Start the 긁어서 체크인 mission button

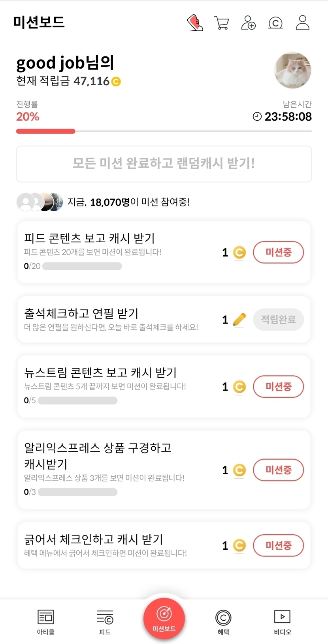278,545
